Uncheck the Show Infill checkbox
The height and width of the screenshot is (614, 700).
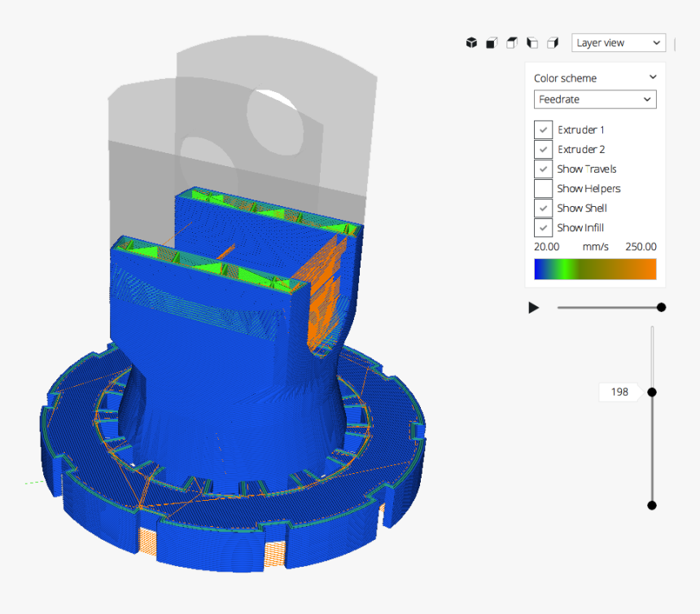543,228
